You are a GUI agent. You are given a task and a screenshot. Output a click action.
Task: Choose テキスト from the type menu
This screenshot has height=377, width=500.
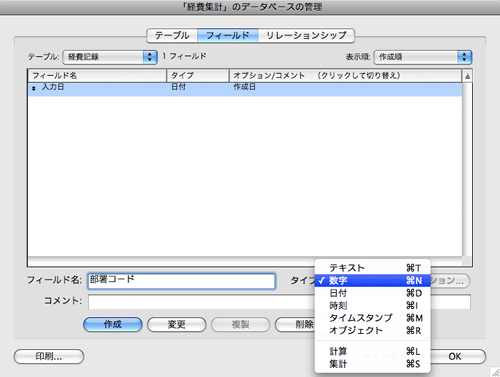coord(373,268)
